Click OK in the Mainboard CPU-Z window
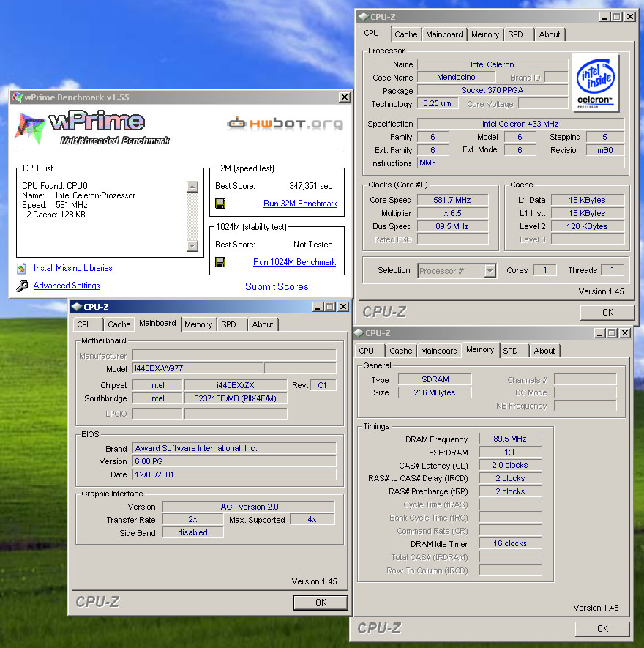 point(321,602)
